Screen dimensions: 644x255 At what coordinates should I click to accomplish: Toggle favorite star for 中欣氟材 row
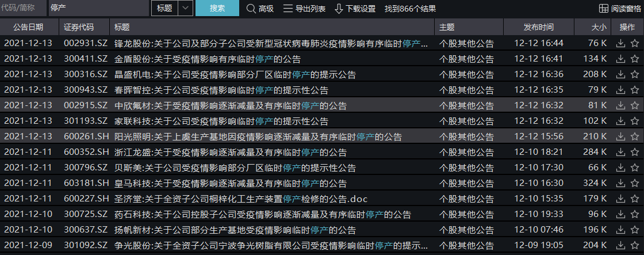[x=634, y=105]
